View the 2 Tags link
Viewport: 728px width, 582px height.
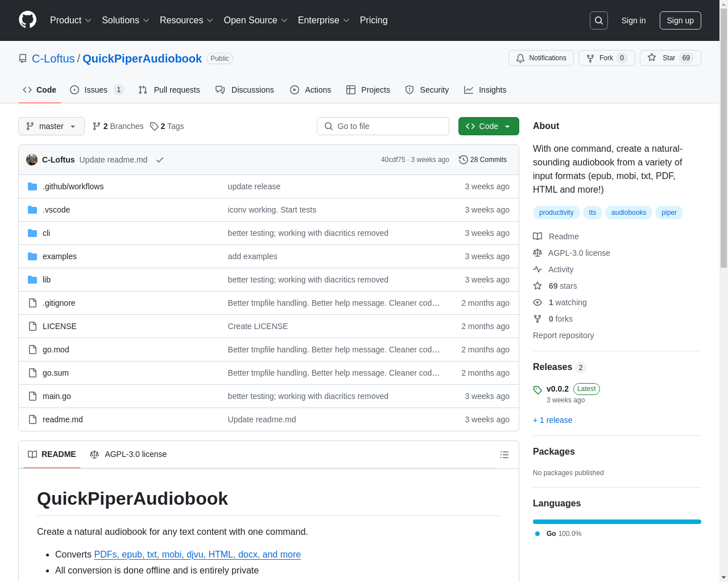167,126
